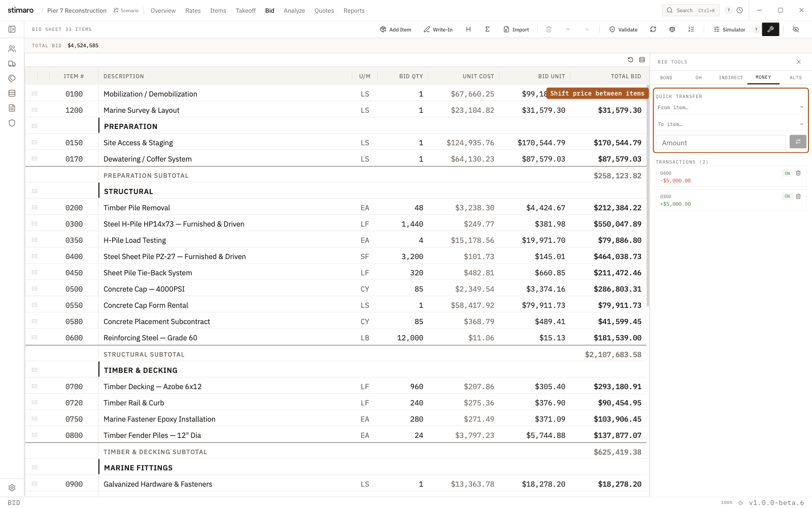Open settings gear in the left sidebar
This screenshot has width=812, height=508.
click(x=12, y=487)
